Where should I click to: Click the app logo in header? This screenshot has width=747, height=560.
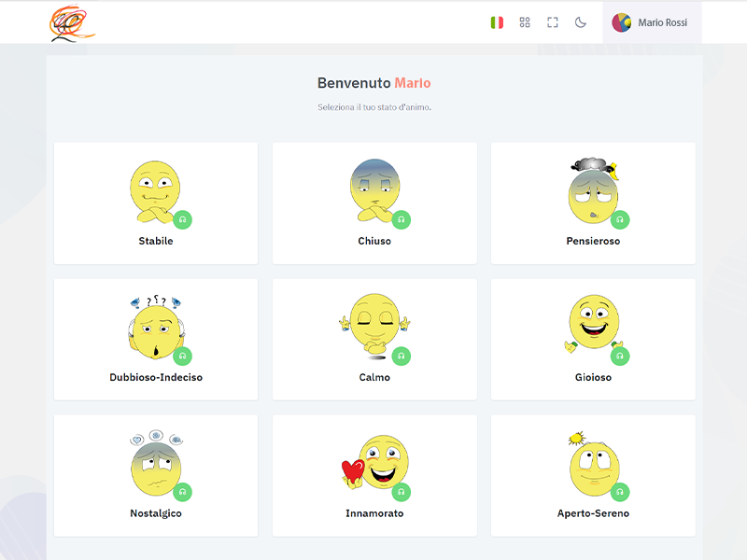72,22
